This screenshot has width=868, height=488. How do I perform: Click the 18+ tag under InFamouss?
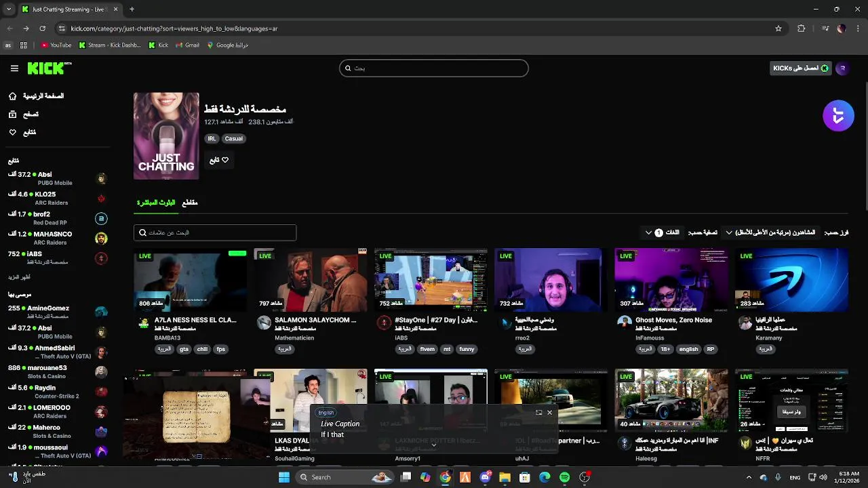point(665,349)
